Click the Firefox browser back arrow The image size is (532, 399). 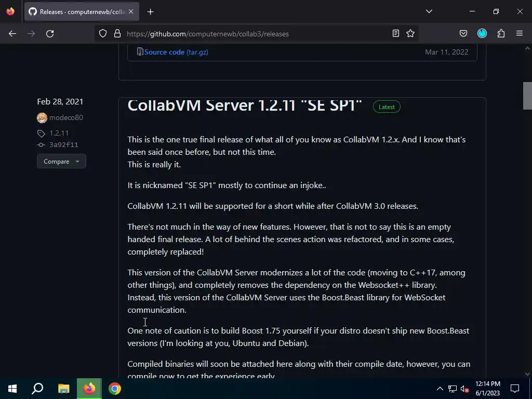coord(12,34)
